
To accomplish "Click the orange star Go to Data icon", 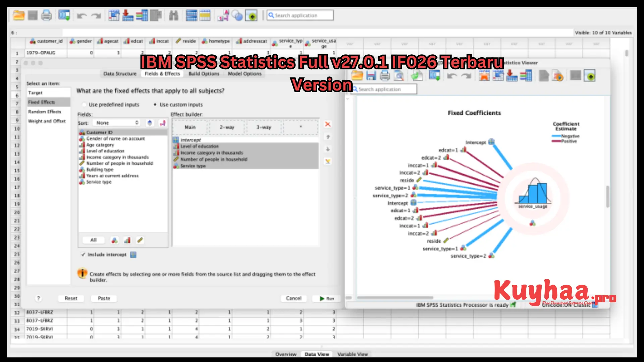I will (484, 76).
